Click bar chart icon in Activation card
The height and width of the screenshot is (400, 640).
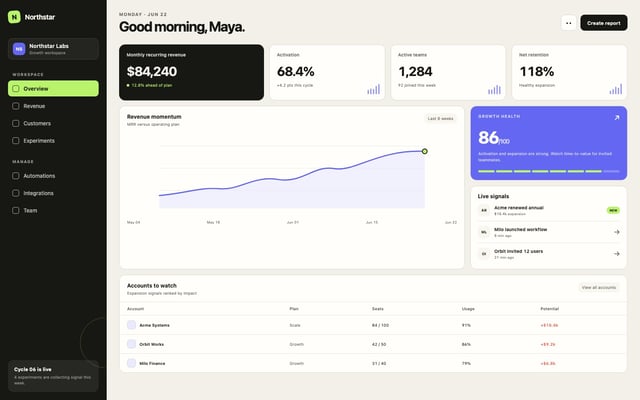point(373,89)
